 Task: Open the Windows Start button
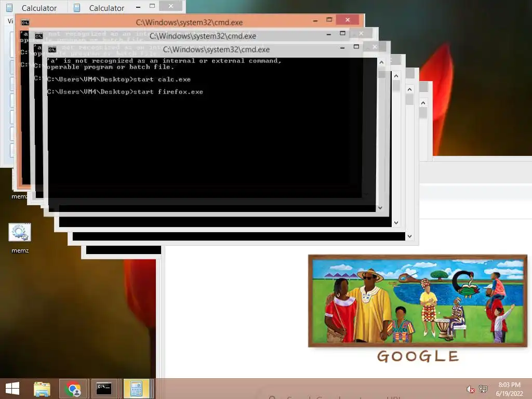click(x=12, y=389)
